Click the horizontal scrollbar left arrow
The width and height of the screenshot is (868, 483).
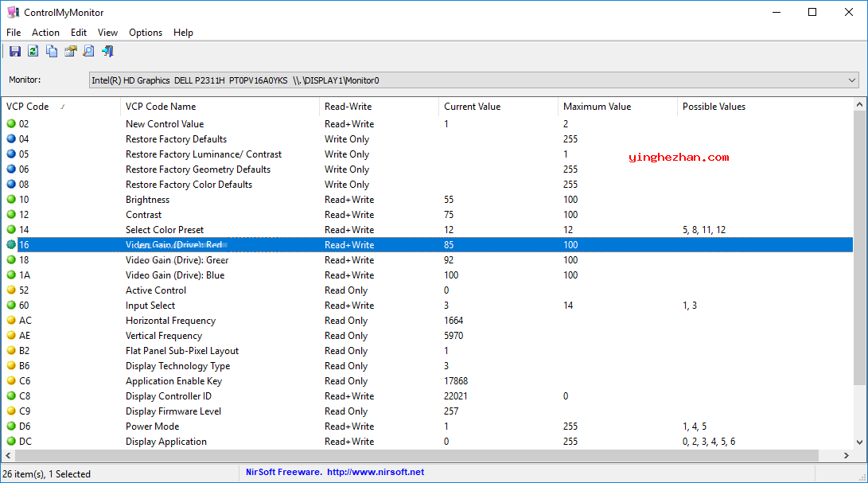tap(8, 455)
